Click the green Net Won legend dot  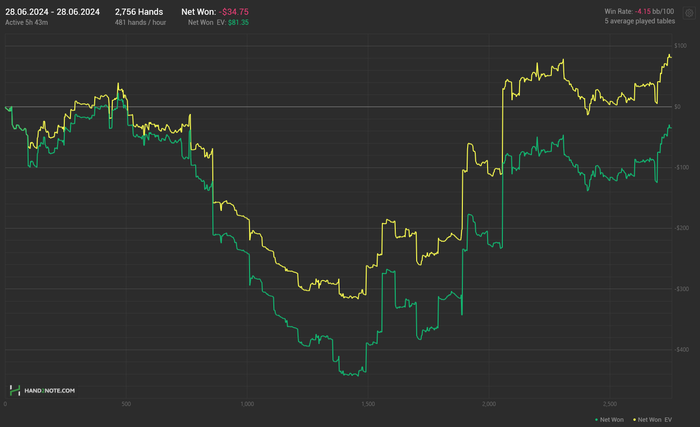coord(596,418)
